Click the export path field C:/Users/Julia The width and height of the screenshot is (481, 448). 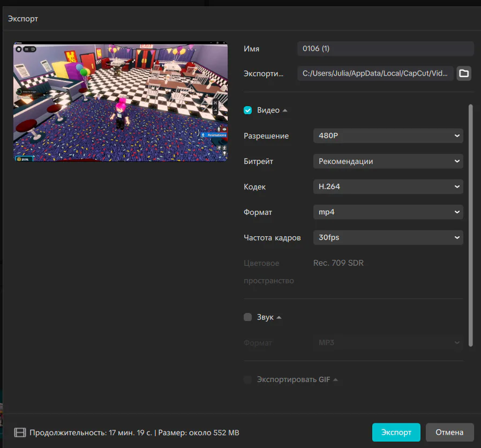click(x=375, y=73)
